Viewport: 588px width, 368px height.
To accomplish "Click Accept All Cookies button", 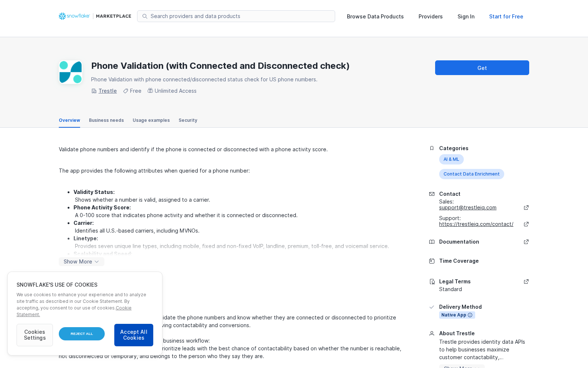I will tap(134, 335).
